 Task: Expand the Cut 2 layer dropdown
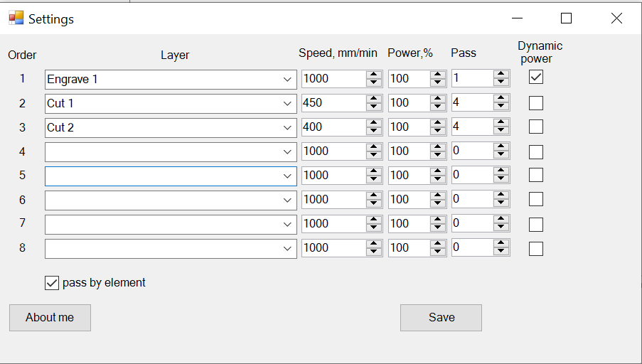pos(287,128)
